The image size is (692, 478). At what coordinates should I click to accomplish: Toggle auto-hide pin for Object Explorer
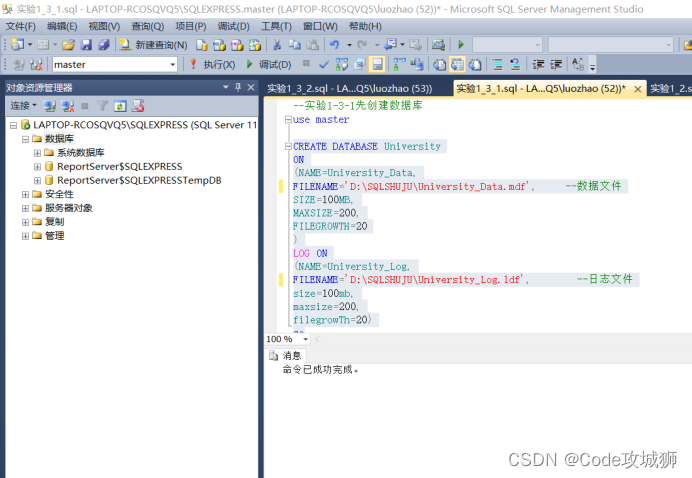pos(238,87)
